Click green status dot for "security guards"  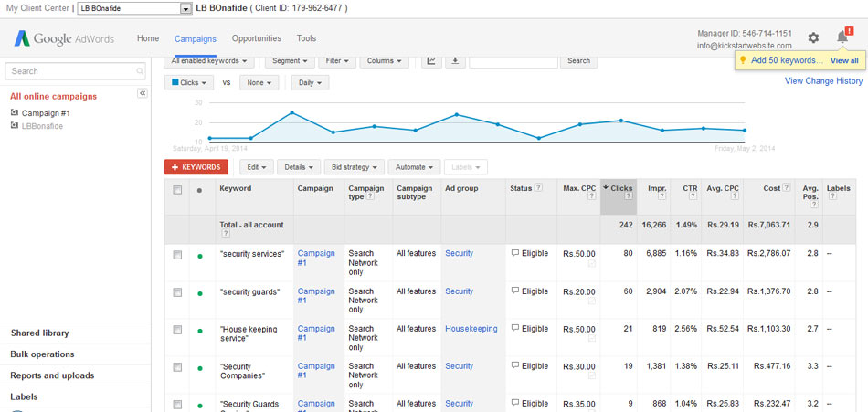coord(200,293)
